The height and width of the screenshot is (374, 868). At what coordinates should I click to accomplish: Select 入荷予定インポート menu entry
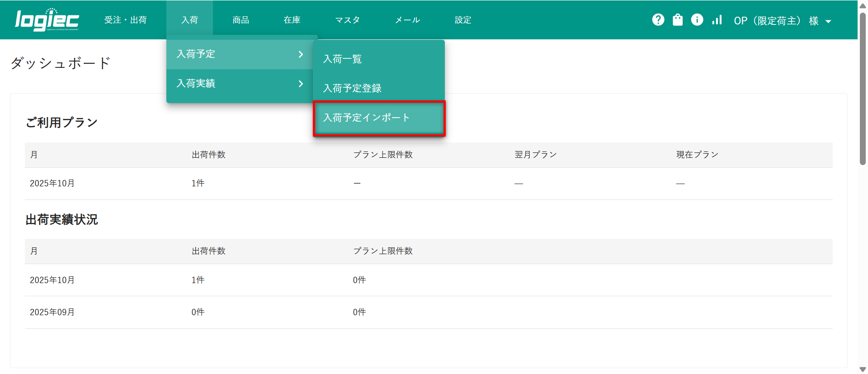tap(366, 118)
